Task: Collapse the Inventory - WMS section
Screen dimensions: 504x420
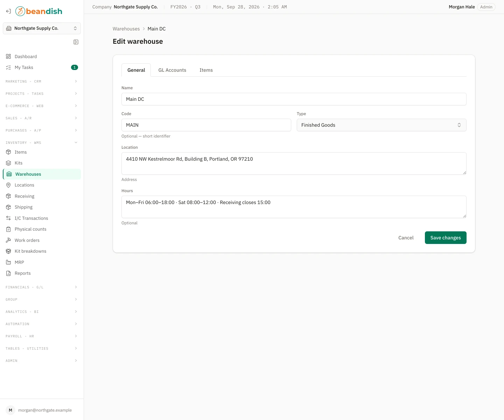Action: point(42,143)
